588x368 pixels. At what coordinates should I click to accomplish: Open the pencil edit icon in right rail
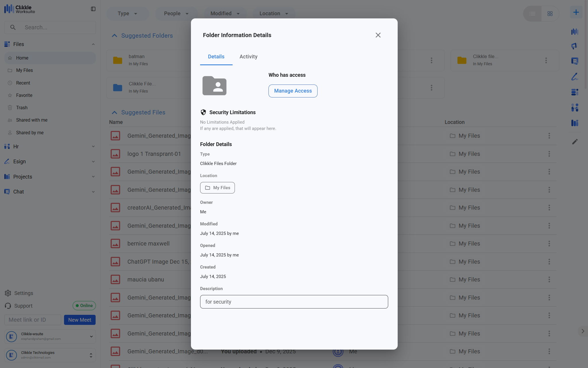click(x=575, y=142)
